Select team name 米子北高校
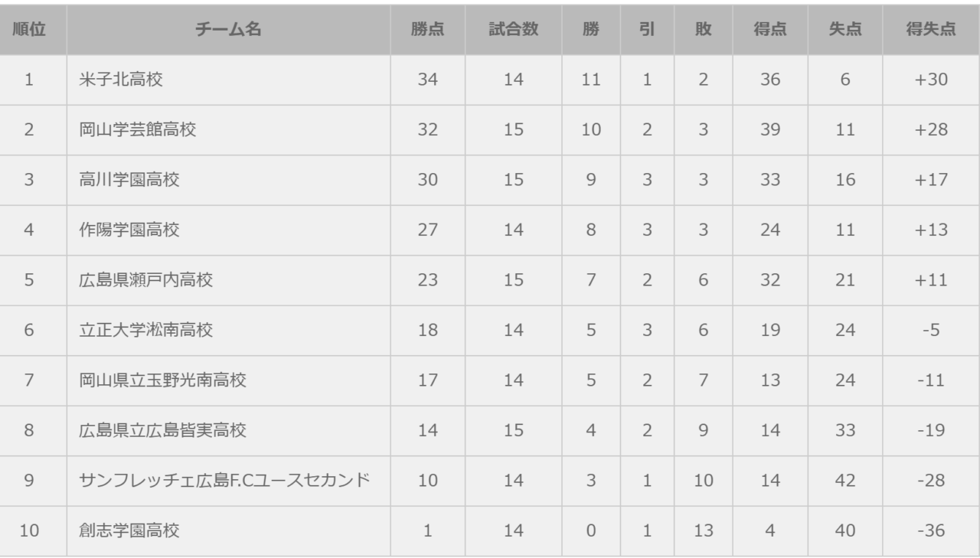This screenshot has width=980, height=558. 121,80
